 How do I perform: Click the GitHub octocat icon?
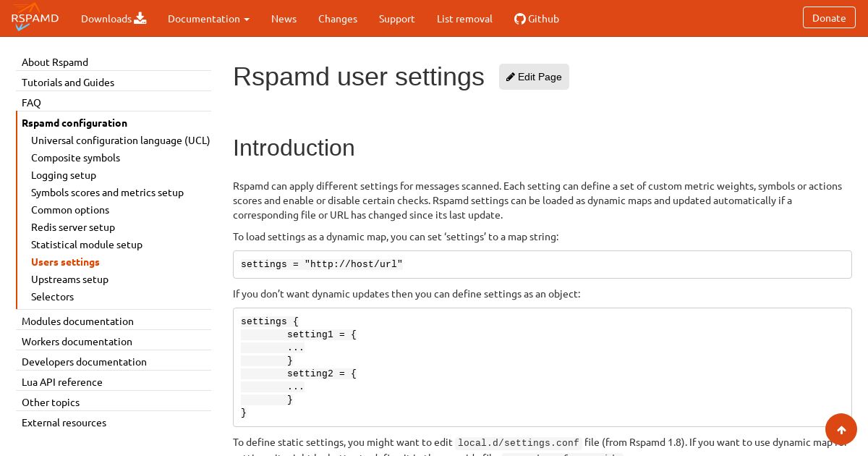coord(519,19)
